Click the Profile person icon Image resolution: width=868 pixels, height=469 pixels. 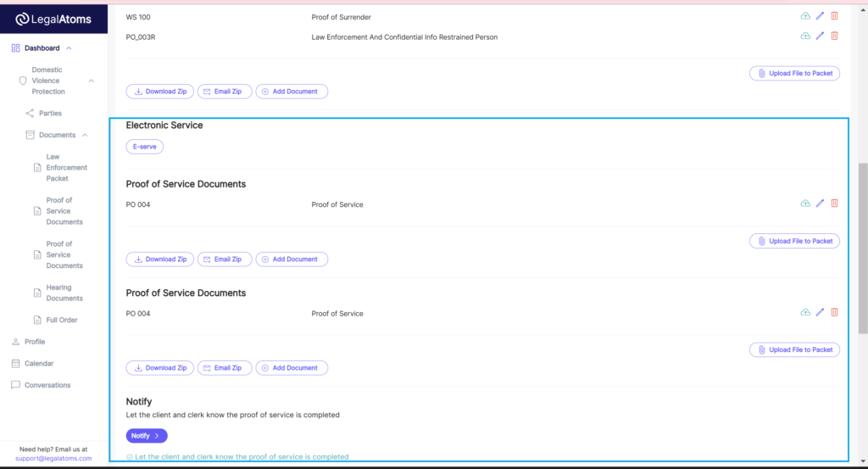pos(15,342)
